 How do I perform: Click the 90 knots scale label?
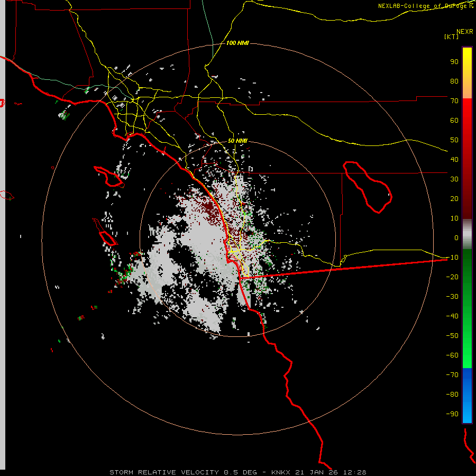pyautogui.click(x=454, y=62)
